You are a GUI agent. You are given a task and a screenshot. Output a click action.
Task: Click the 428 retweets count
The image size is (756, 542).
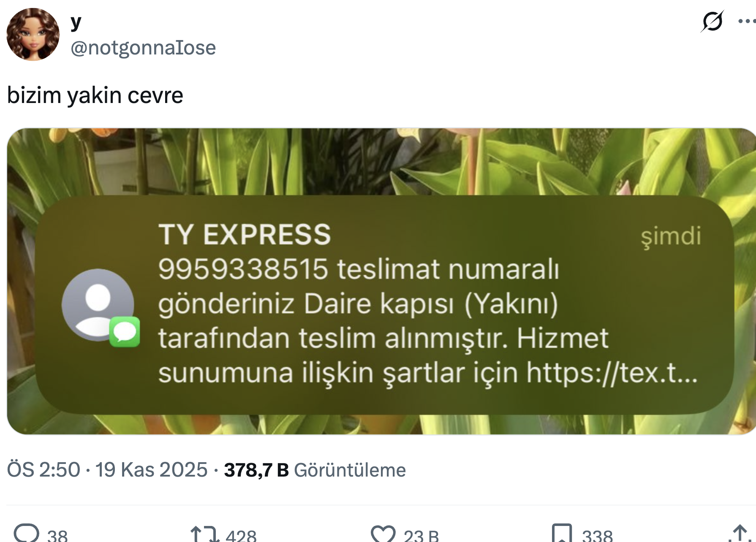(x=241, y=535)
